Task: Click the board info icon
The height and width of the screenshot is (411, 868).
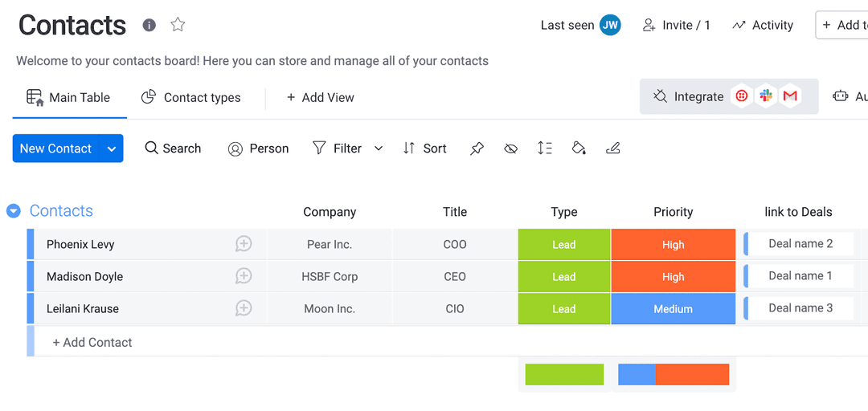Action: (149, 25)
